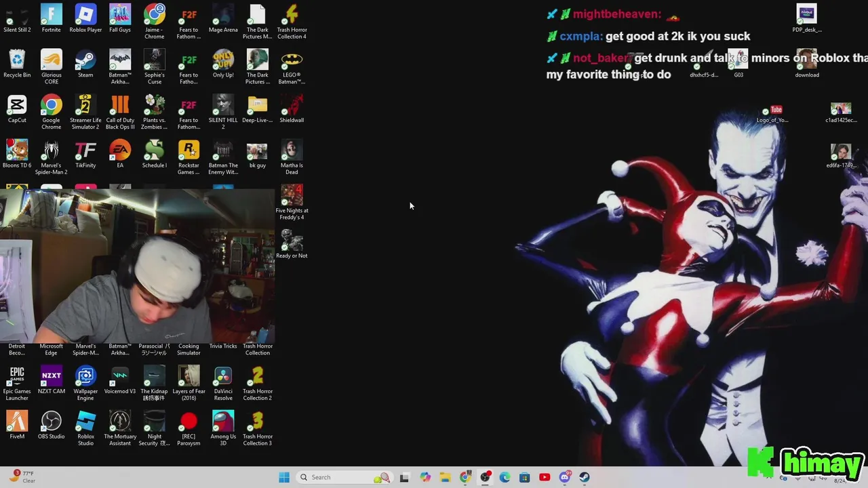
Task: Launch the Ready or Not desktop icon
Action: pos(292,245)
